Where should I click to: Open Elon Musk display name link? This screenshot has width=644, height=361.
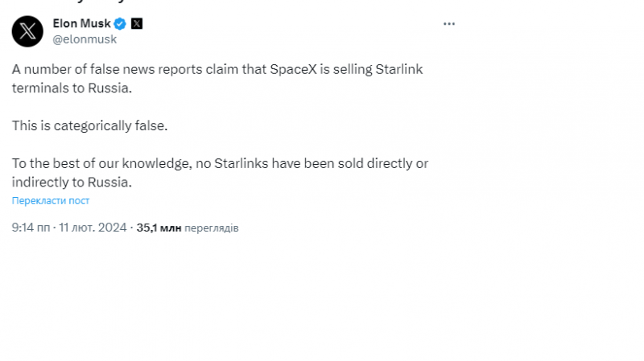tap(81, 23)
